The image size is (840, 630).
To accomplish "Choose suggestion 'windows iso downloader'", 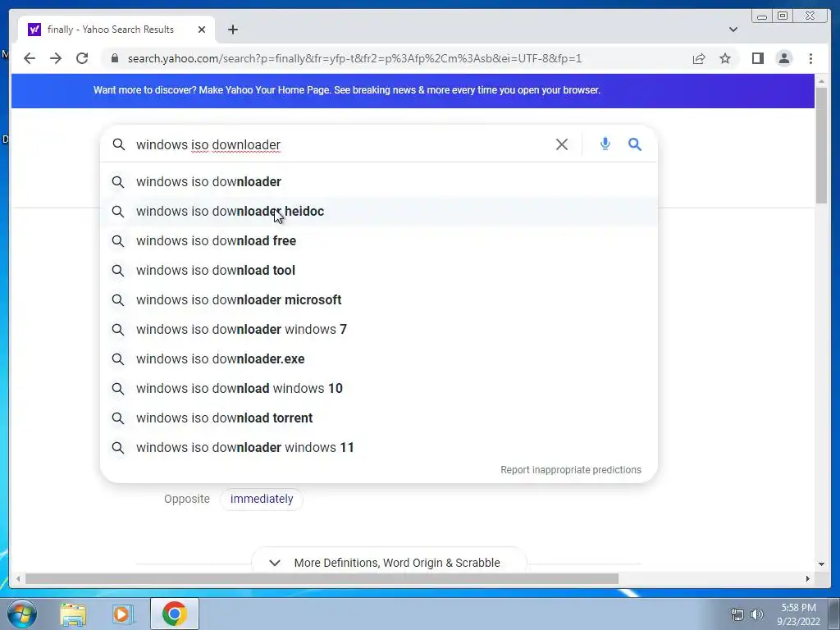I will coord(379,181).
